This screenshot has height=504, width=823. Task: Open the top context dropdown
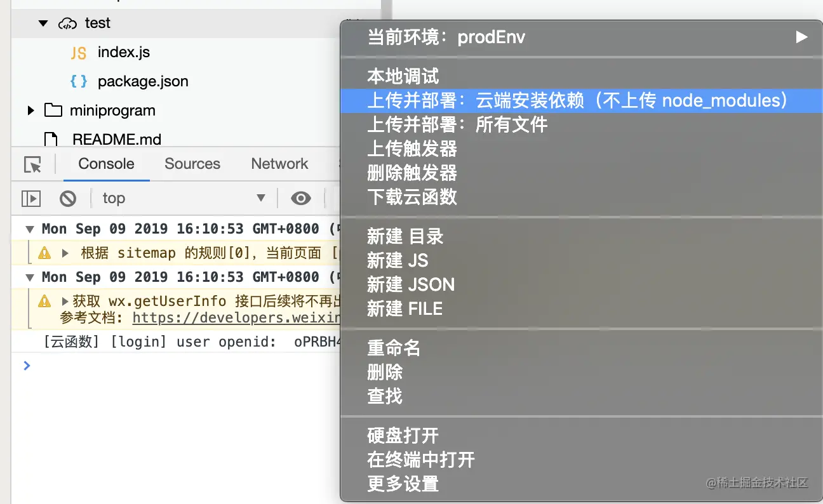184,199
